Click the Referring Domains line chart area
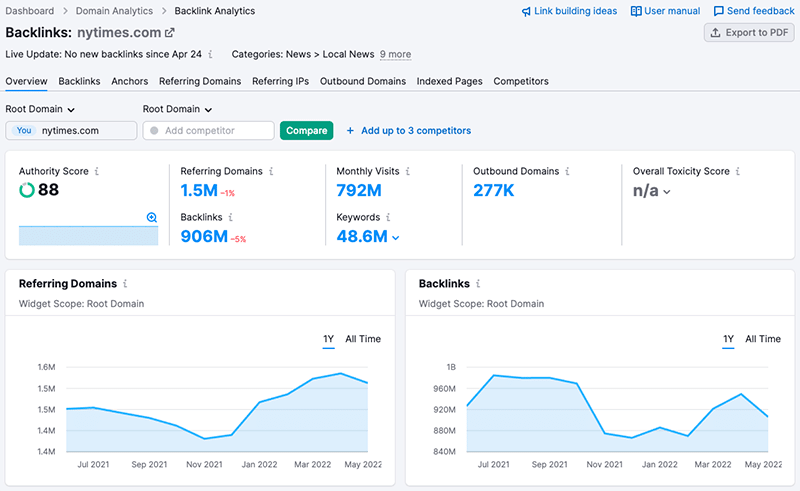Viewport: 800px width, 491px height. 217,412
